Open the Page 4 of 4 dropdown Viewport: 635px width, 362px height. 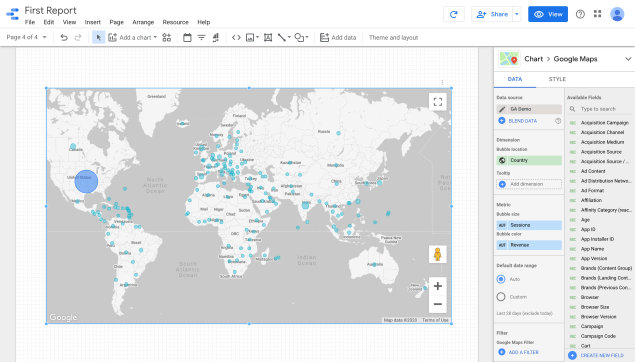click(x=26, y=37)
